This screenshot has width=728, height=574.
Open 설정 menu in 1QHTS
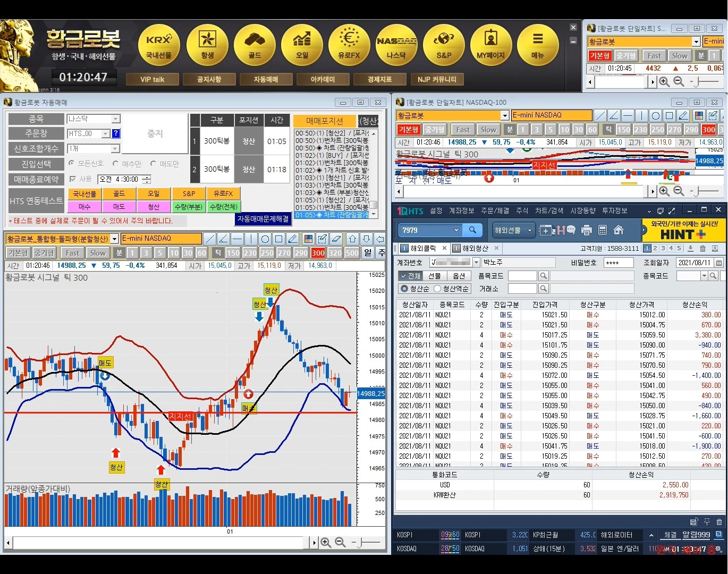click(436, 211)
